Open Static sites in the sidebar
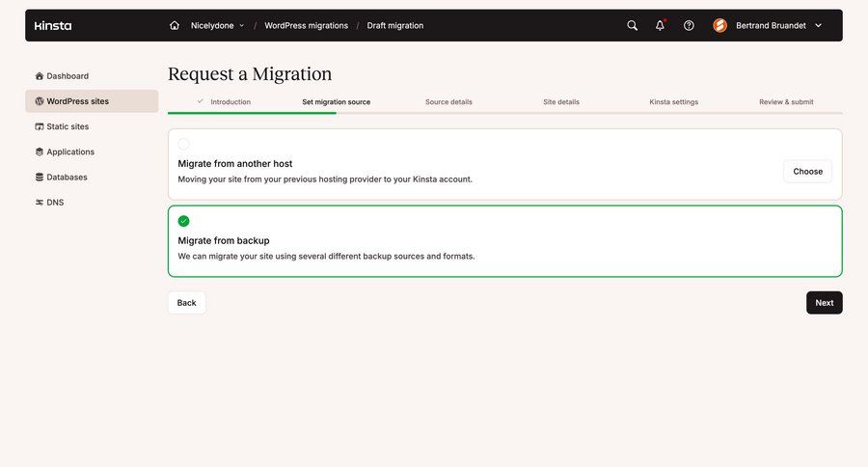Viewport: 868px width, 467px height. 68,126
